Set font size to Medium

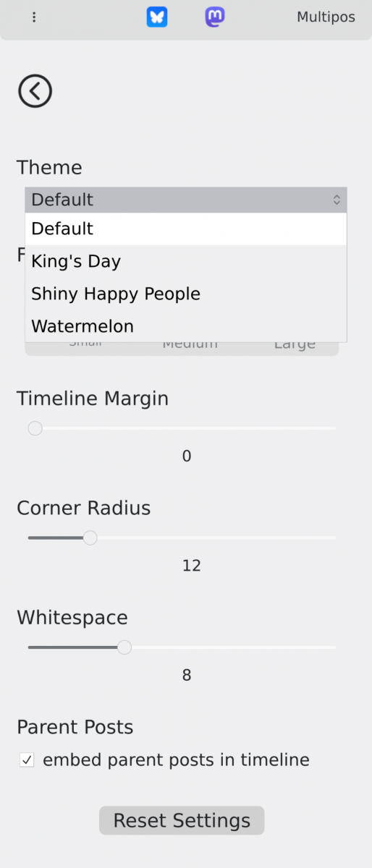(x=190, y=344)
